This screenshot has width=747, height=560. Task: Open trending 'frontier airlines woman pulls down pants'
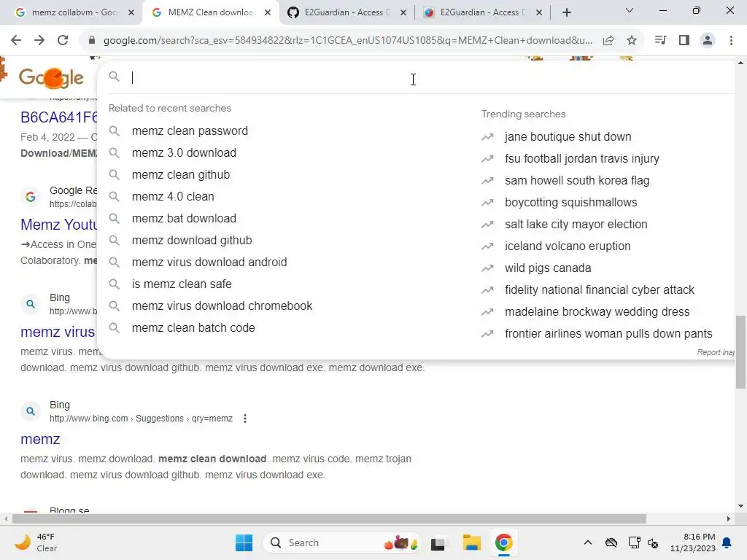pyautogui.click(x=608, y=334)
